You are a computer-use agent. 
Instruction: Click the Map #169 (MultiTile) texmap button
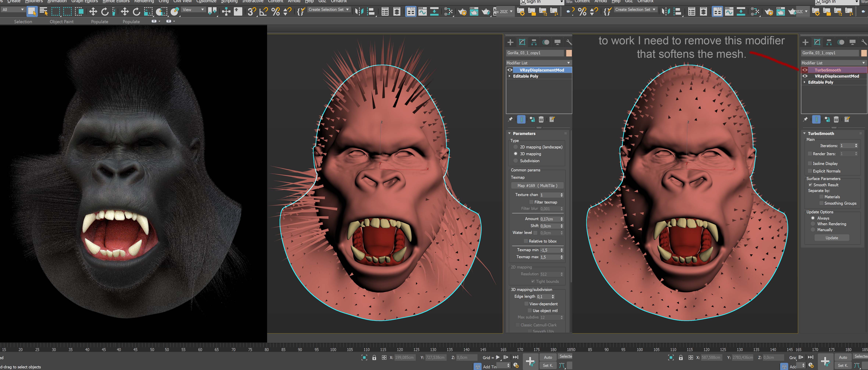click(x=537, y=186)
